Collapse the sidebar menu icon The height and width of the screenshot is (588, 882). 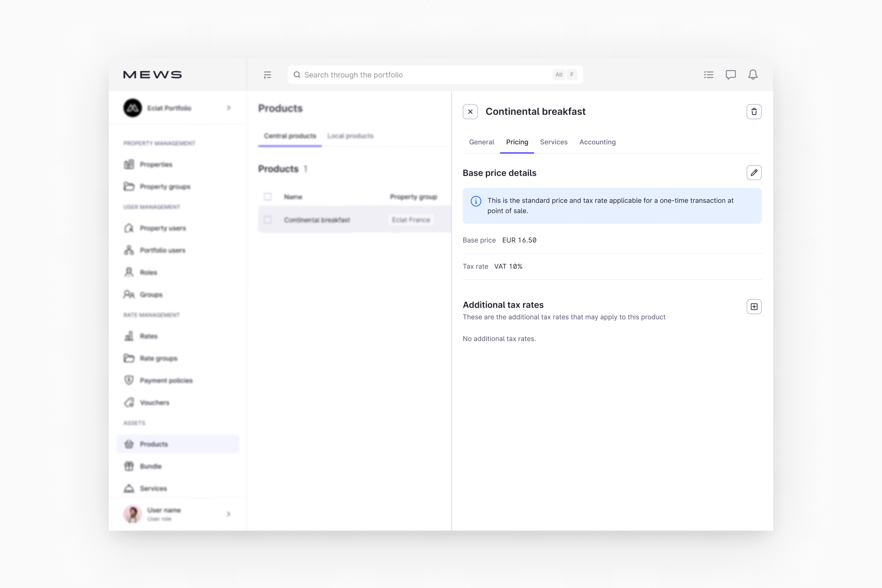(268, 75)
